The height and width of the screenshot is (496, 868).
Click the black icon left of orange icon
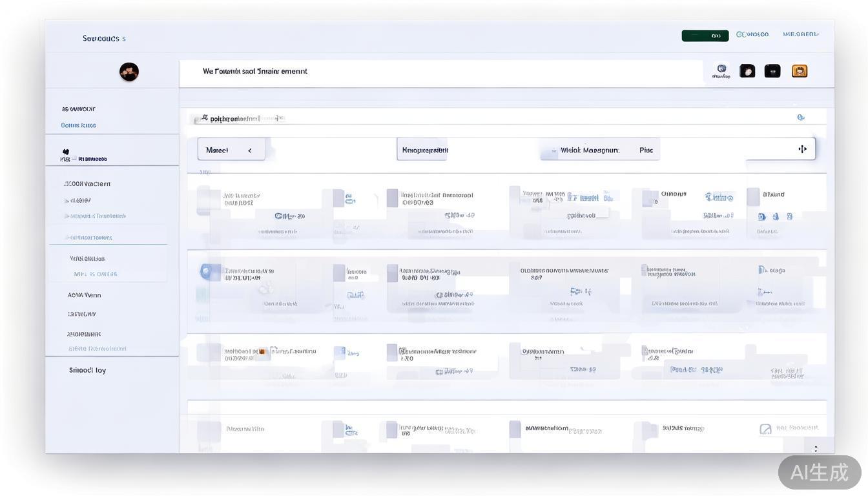click(772, 71)
